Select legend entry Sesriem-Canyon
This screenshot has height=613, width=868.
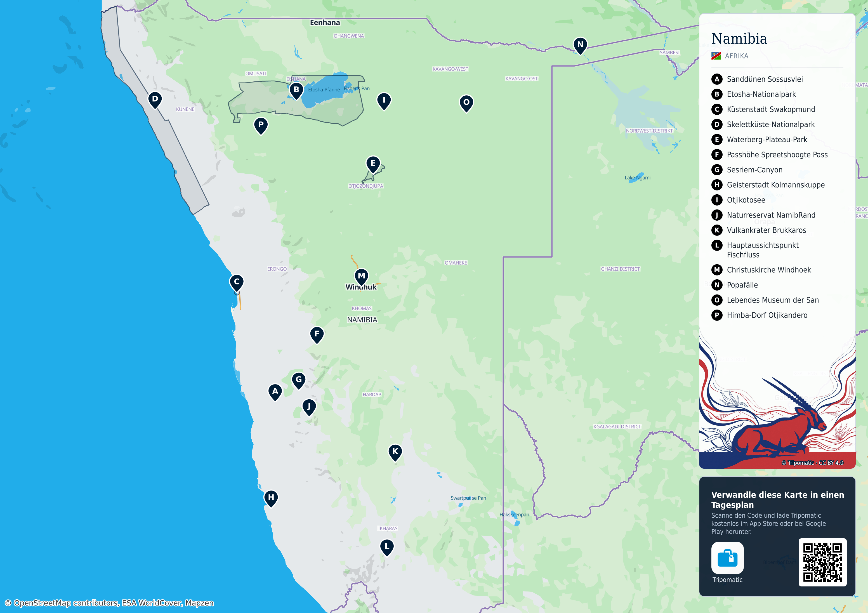pos(754,170)
